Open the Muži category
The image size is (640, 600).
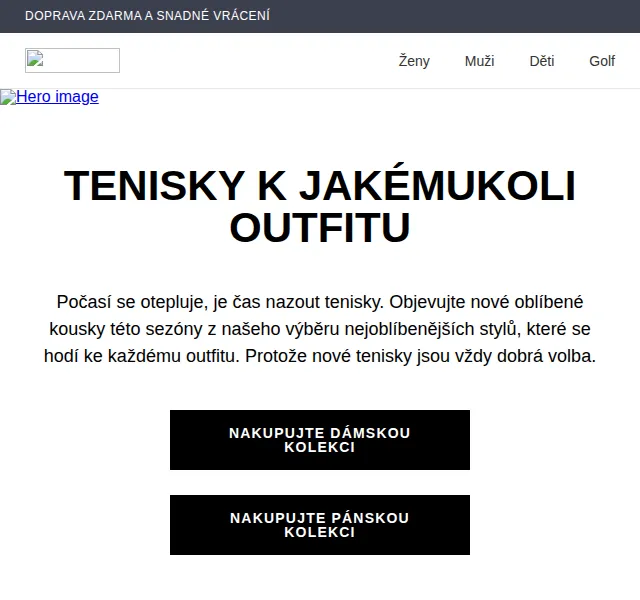479,61
